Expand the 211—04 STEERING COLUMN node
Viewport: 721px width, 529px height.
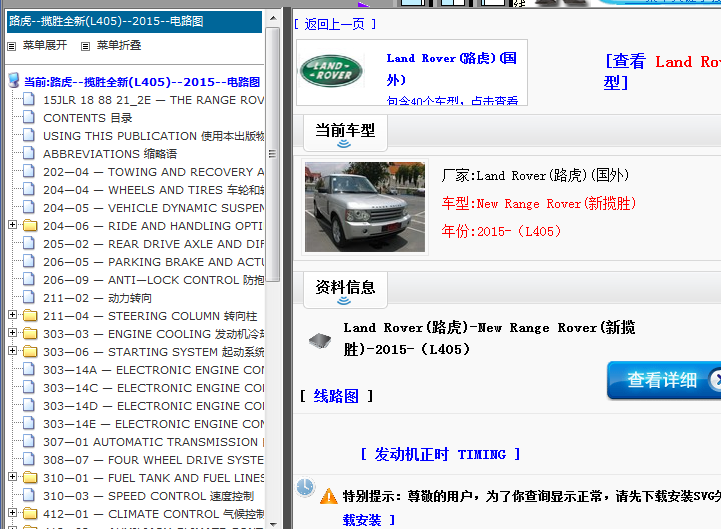pos(13,315)
